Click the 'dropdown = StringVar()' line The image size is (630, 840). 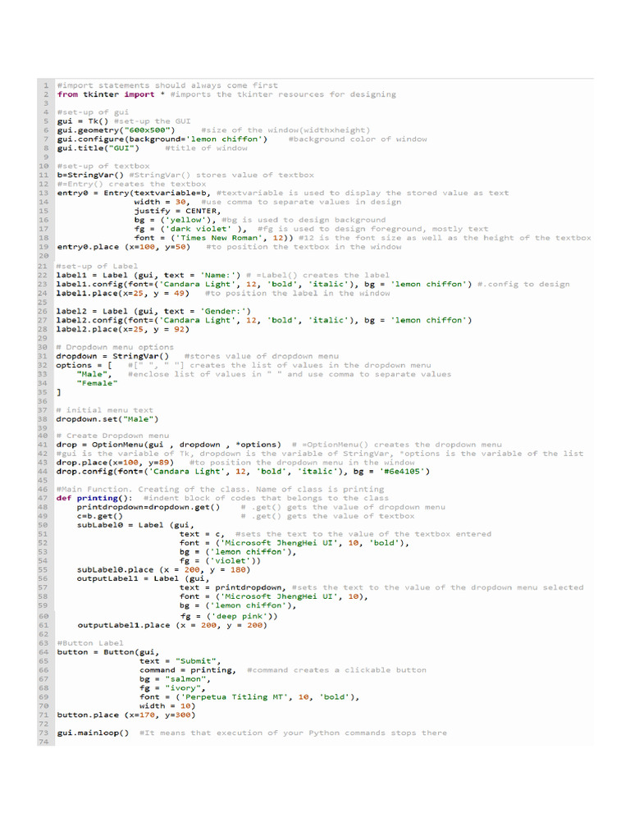[x=112, y=356]
